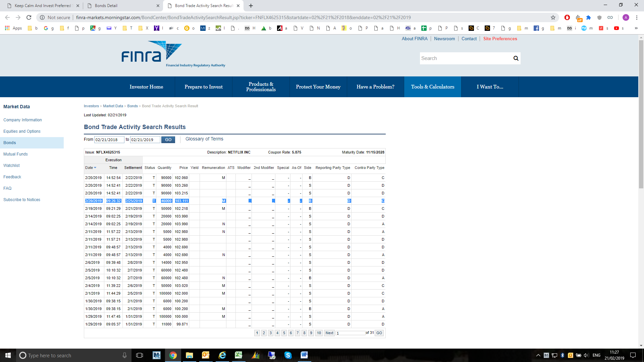Open the Protect Your Money menu
Image resolution: width=644 pixels, height=362 pixels.
point(318,87)
